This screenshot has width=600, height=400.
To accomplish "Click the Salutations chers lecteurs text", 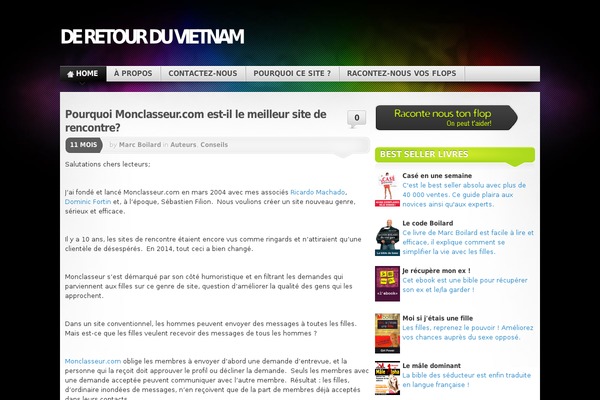I will (x=108, y=164).
